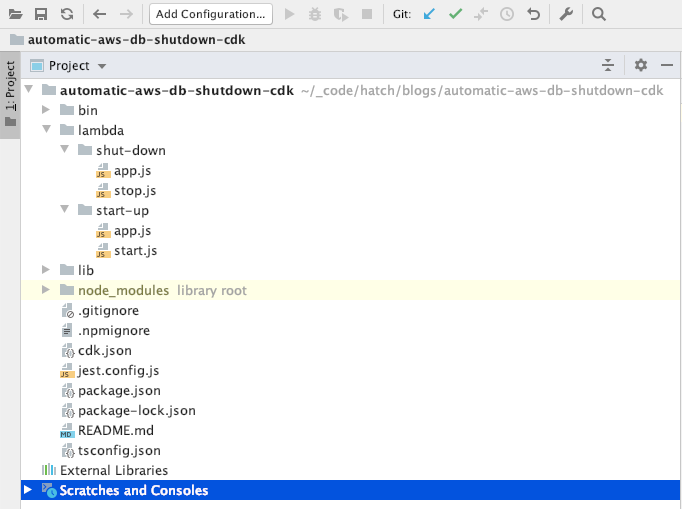Select the start-up folder
Image resolution: width=682 pixels, height=509 pixels.
click(350, 211)
